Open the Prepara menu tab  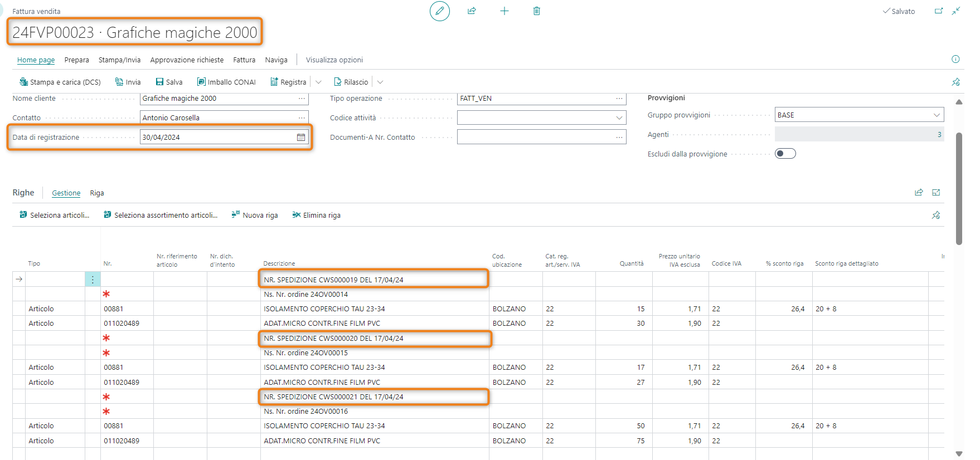coord(76,60)
